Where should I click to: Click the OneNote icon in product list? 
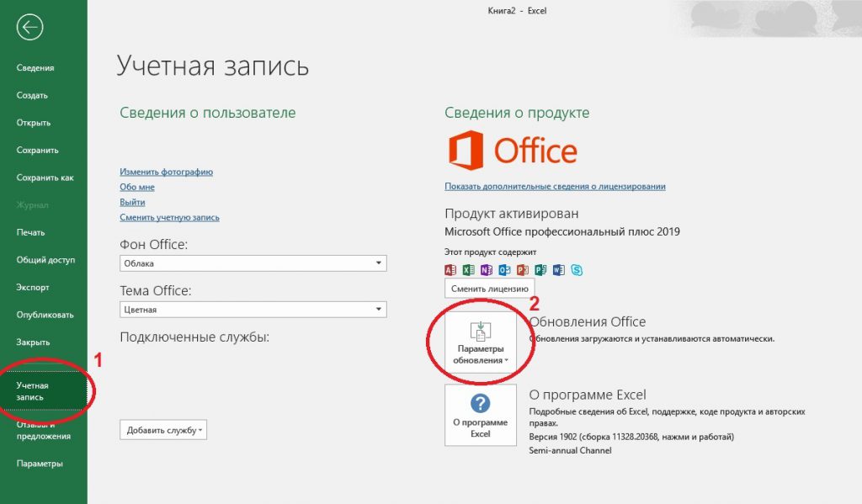point(487,270)
